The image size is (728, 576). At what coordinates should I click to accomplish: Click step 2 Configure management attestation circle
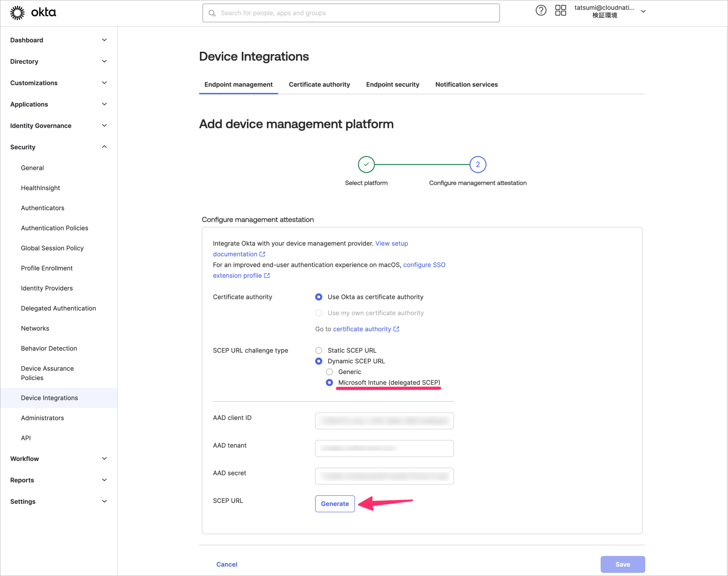[477, 164]
